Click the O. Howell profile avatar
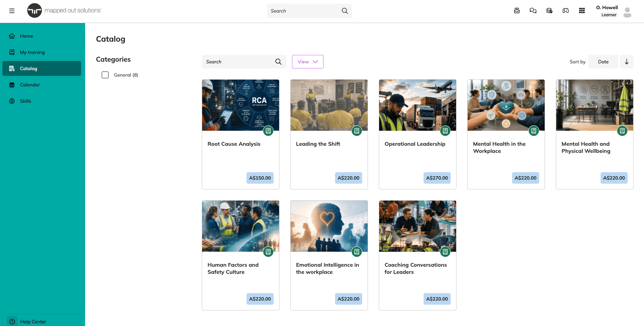 pos(627,13)
